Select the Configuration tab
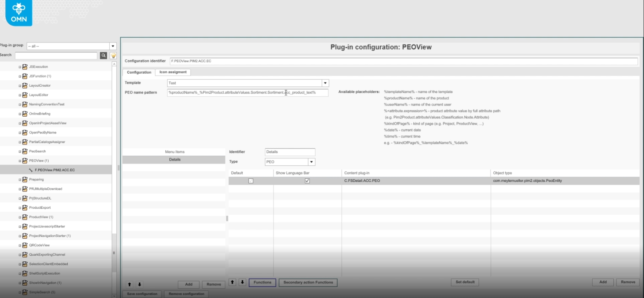Screen dimensions: 644x298 coord(139,72)
